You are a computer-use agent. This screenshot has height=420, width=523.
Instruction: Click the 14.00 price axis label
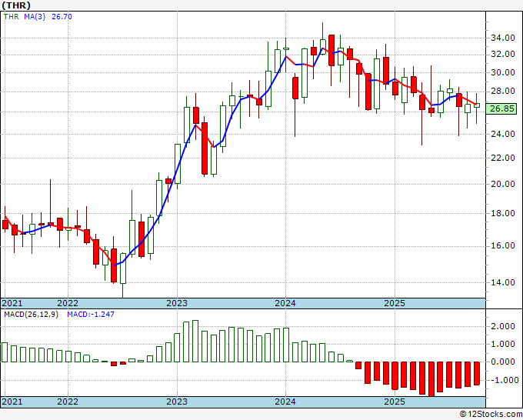(x=503, y=282)
